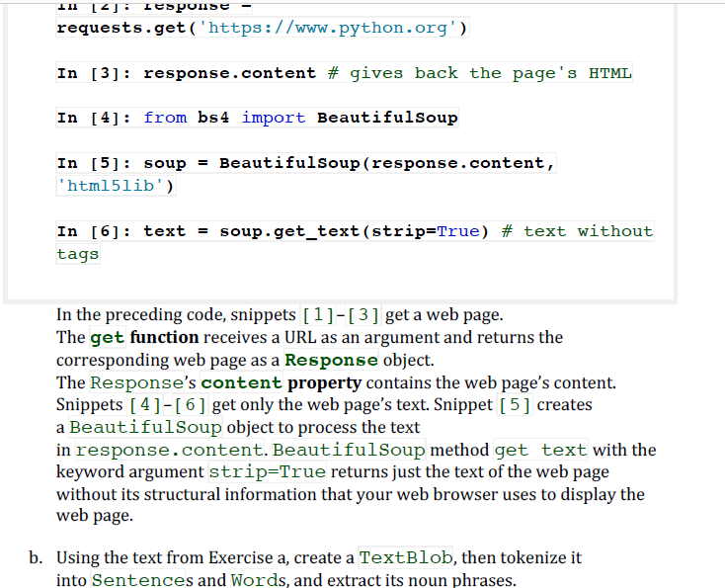Click the 'Words' term in exercise b
Image resolution: width=725 pixels, height=588 pixels.
point(259,580)
